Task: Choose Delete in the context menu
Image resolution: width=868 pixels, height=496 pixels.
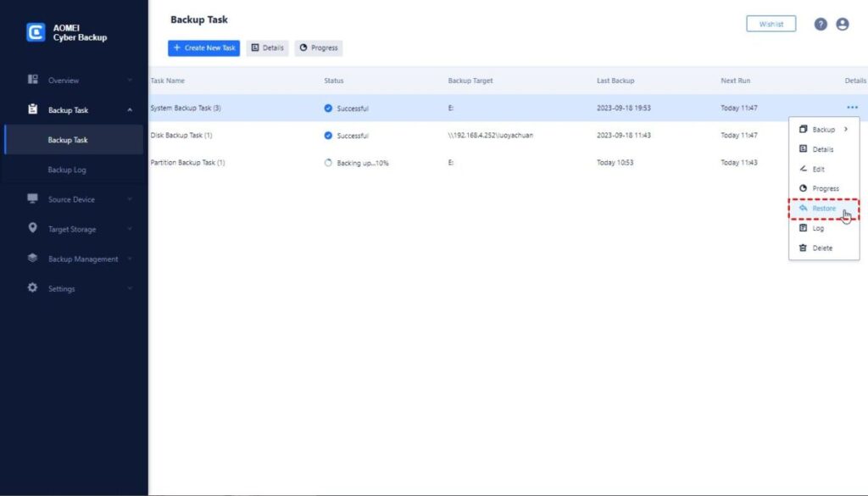Action: tap(821, 248)
